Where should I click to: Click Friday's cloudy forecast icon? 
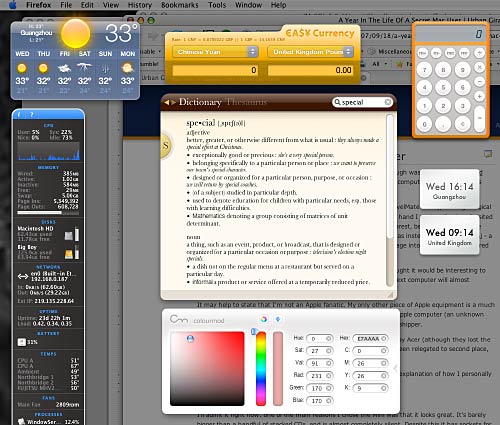coord(64,68)
